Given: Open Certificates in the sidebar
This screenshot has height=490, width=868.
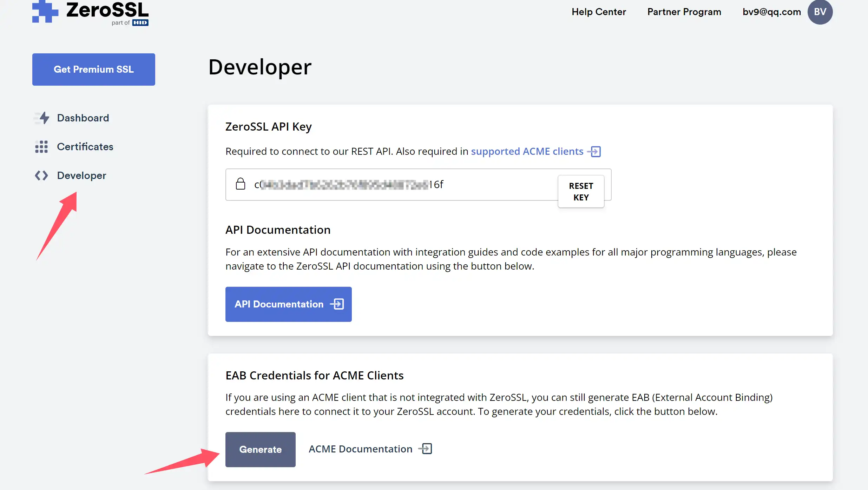Looking at the screenshot, I should pos(85,147).
